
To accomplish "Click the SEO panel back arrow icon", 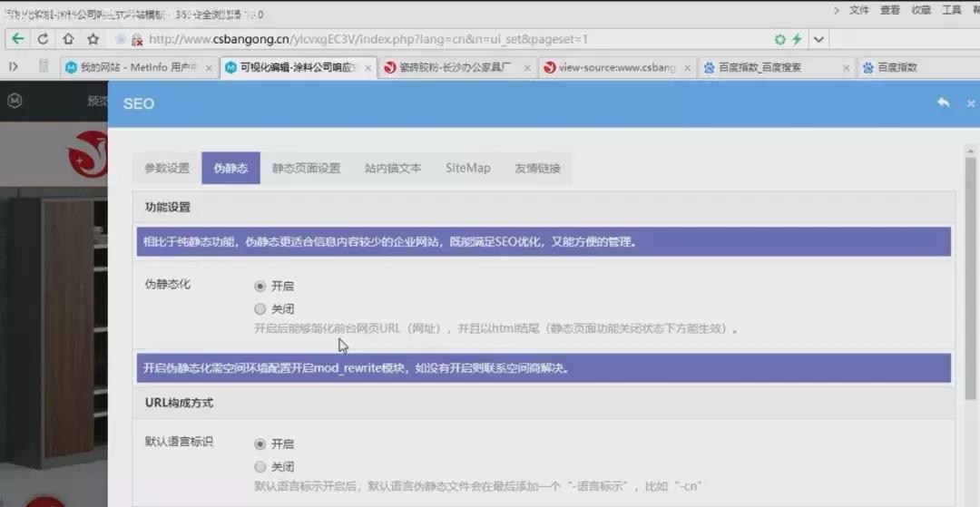I will click(x=943, y=102).
